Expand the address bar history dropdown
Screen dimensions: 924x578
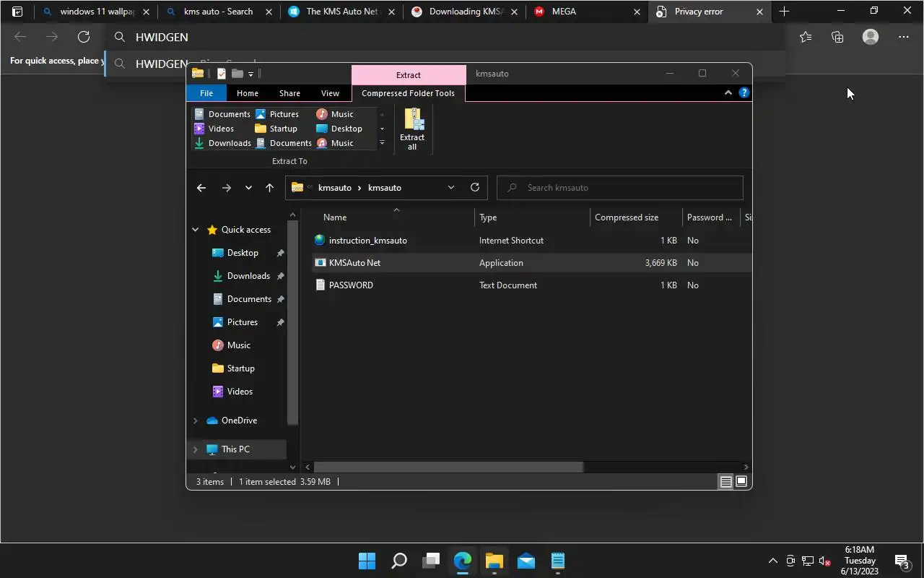click(451, 188)
